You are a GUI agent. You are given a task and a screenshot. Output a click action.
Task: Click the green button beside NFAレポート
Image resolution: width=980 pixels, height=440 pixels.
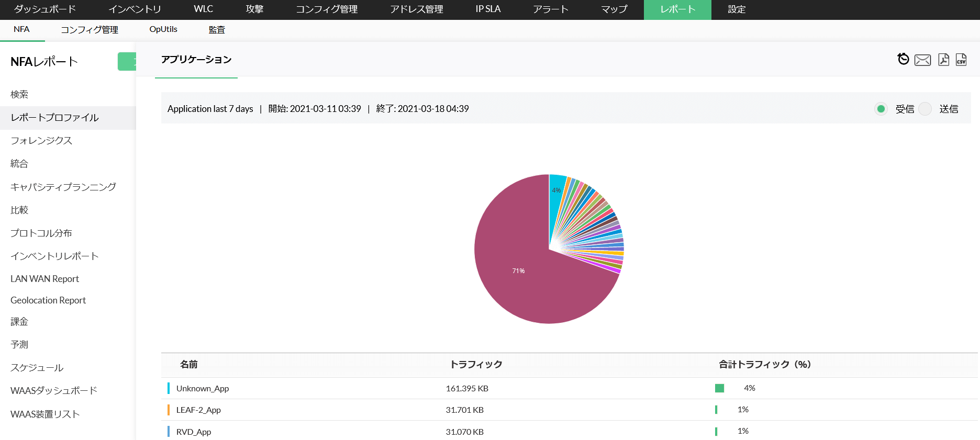[127, 62]
